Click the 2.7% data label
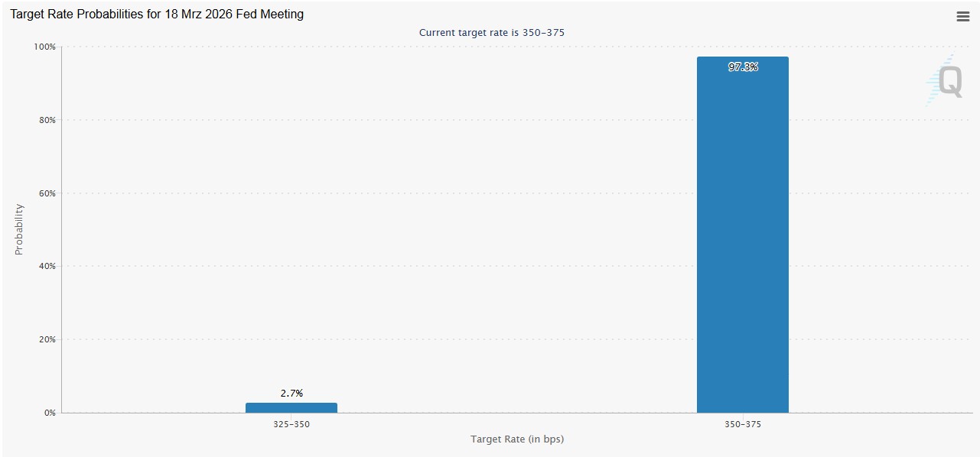980x457 pixels. point(291,393)
